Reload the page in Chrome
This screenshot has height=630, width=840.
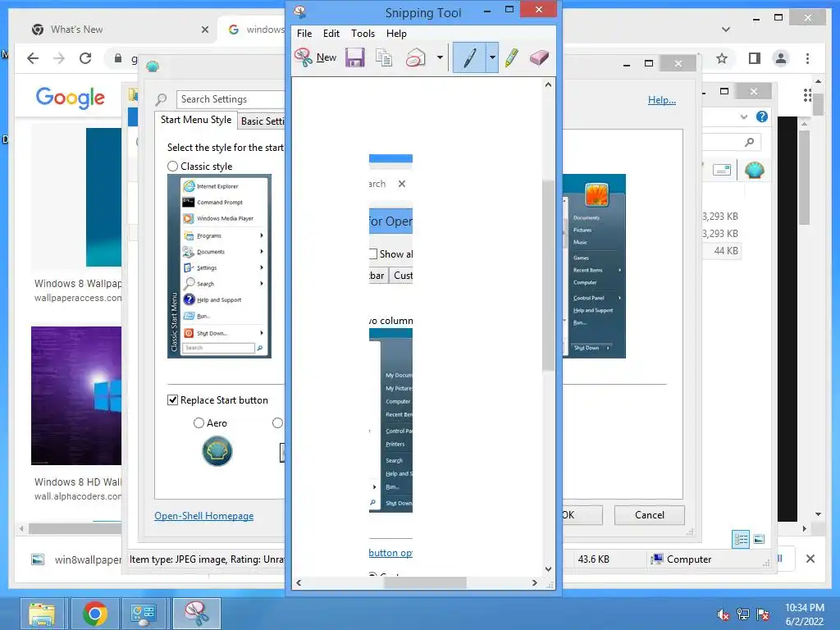coord(85,58)
